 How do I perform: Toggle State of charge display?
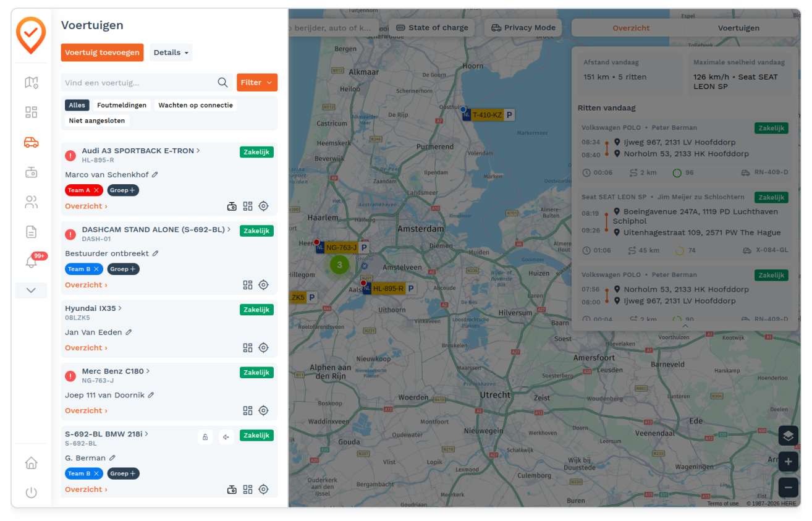click(x=432, y=28)
